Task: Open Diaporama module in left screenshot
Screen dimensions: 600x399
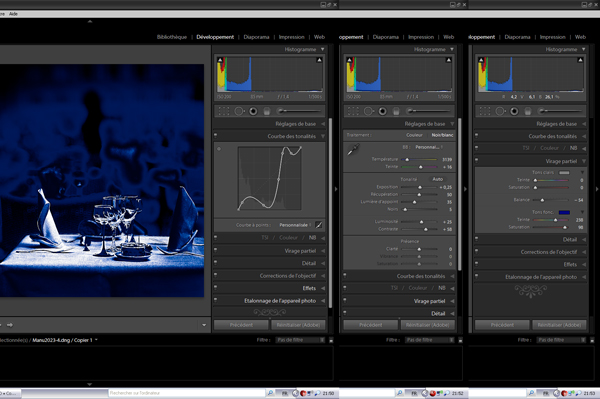Action: coord(256,37)
